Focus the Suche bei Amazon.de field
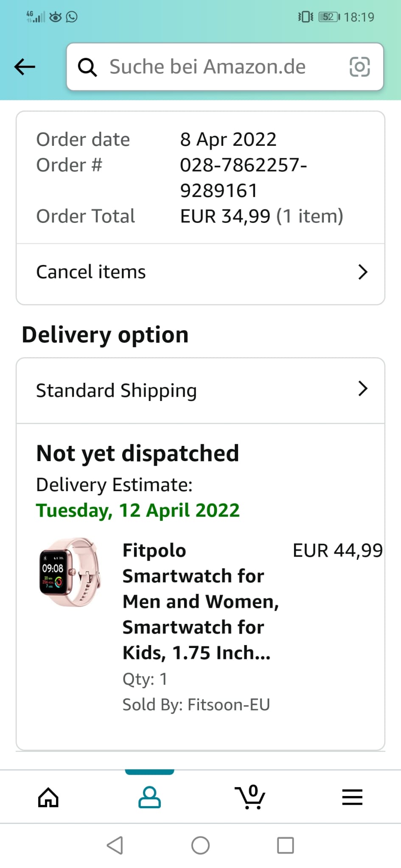The image size is (401, 868). click(x=208, y=67)
